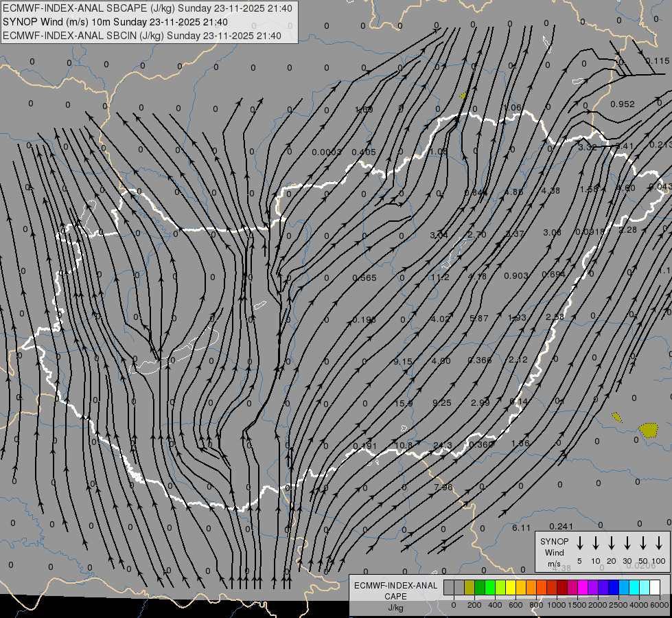The height and width of the screenshot is (618, 672).
Task: Pick the 100 m/s wind arrow symbol
Action: point(659,543)
